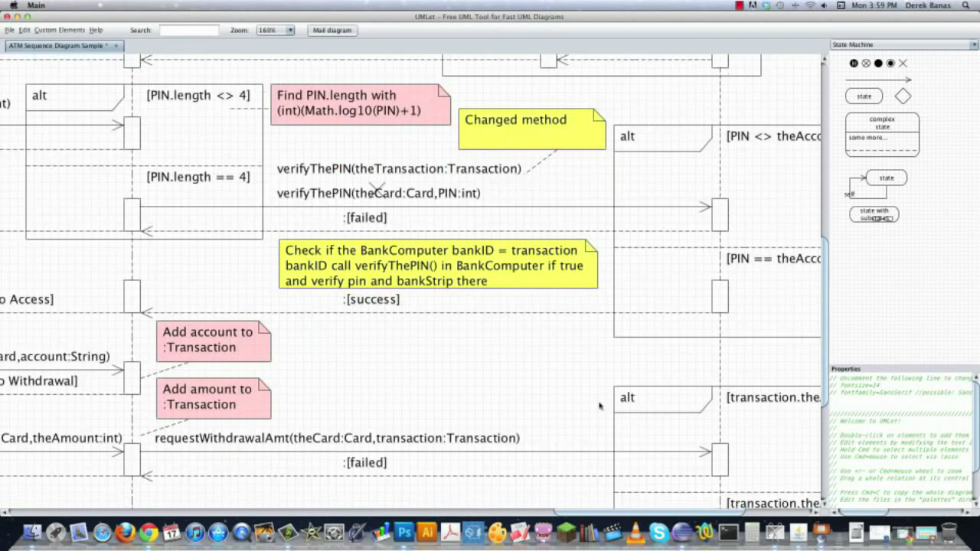Screen dimensions: 980x551
Task: Select the crossed-circle exit symbol in the palette
Action: tap(866, 64)
